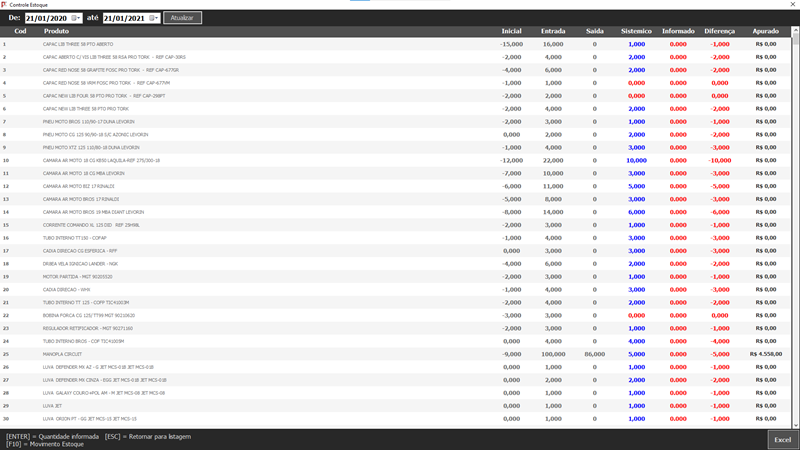The height and width of the screenshot is (450, 800).
Task: Click the vertical scrollbar down arrow
Action: click(795, 425)
